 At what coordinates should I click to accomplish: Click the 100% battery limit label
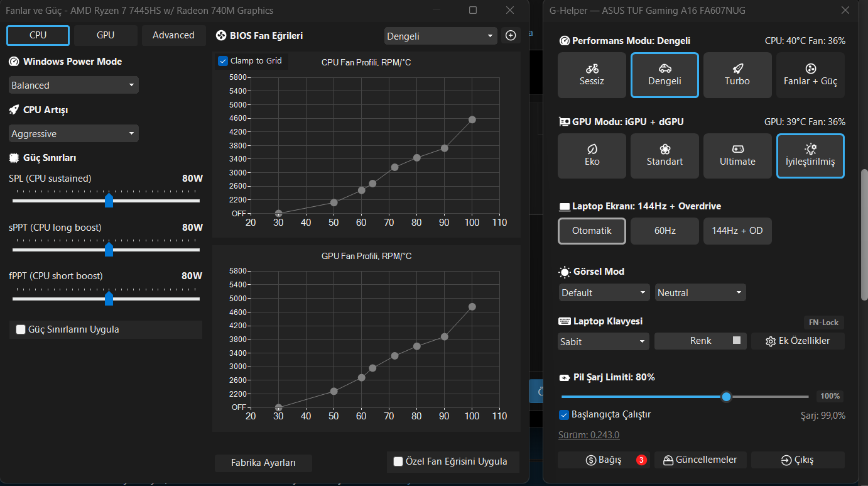[x=830, y=396]
